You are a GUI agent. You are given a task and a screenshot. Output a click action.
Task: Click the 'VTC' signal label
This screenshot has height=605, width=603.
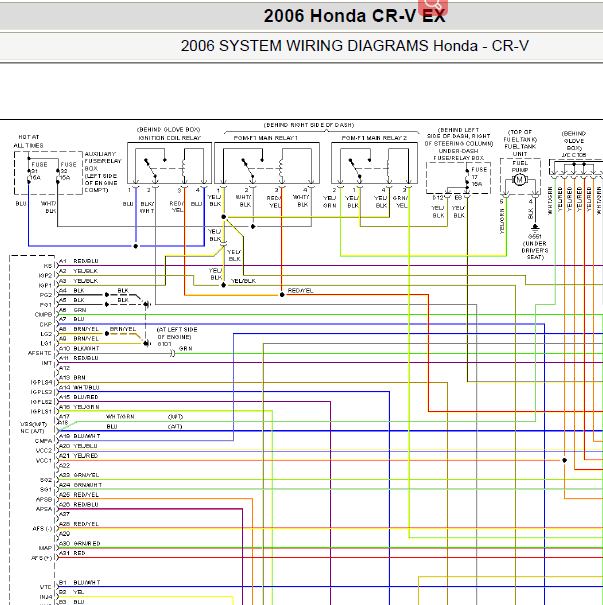[x=46, y=587]
